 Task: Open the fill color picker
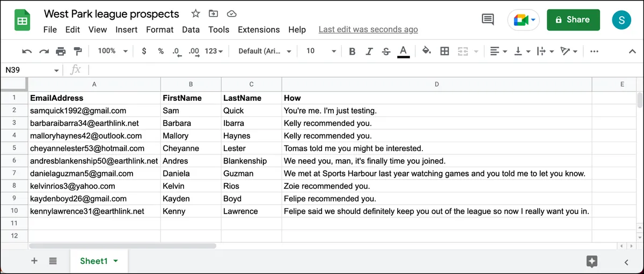pyautogui.click(x=427, y=51)
